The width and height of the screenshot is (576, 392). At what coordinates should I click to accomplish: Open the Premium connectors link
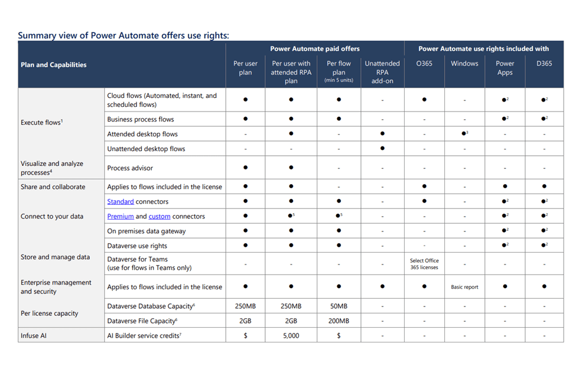(x=120, y=216)
